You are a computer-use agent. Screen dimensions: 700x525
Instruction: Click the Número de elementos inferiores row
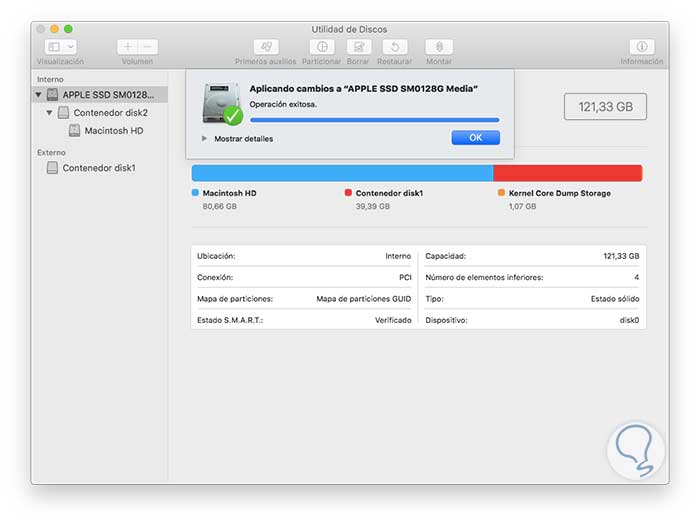tap(532, 277)
